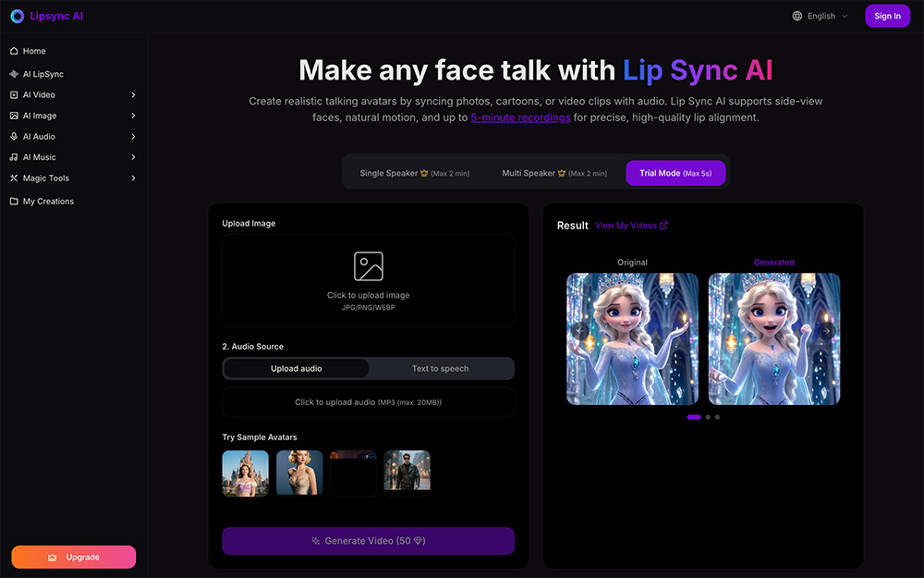Screen dimensions: 924x578
Task: Click the Original result preview image
Action: point(632,339)
